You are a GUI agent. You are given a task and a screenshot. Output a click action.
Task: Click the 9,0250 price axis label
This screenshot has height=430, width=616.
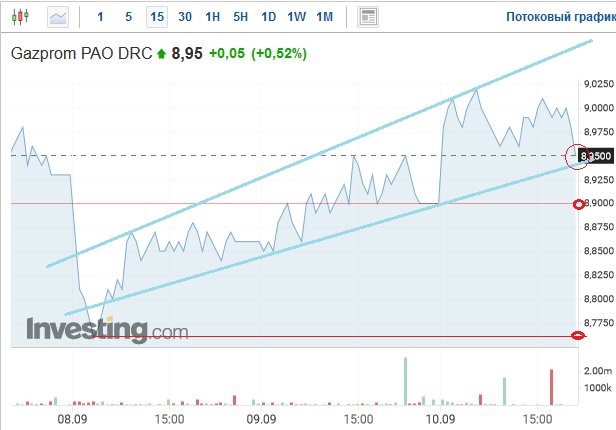point(599,84)
